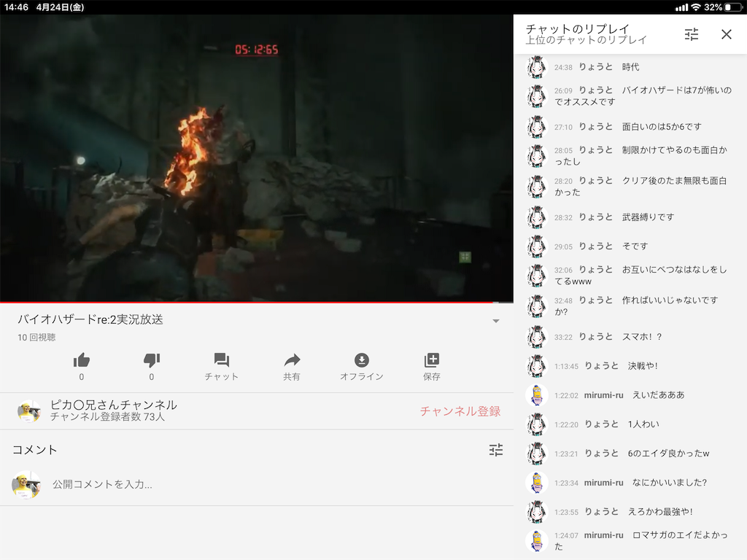Tap chat message text えいだあああ
This screenshot has height=560, width=747.
[658, 394]
